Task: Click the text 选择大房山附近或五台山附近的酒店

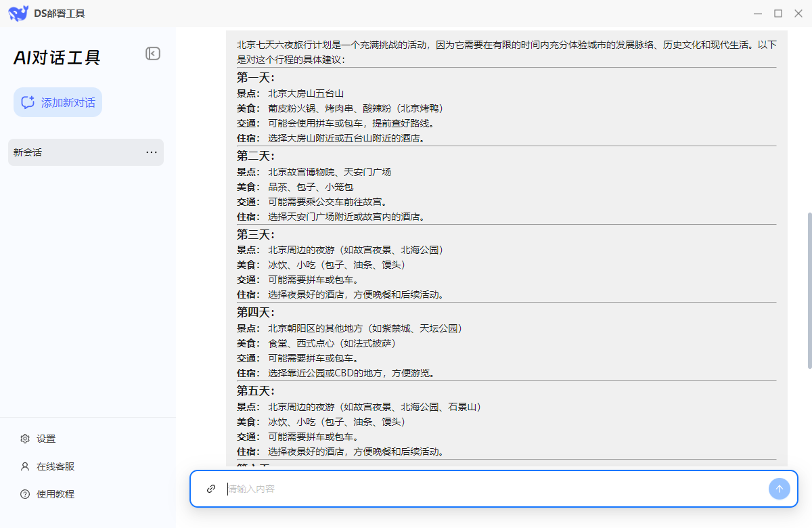Action: (x=346, y=138)
